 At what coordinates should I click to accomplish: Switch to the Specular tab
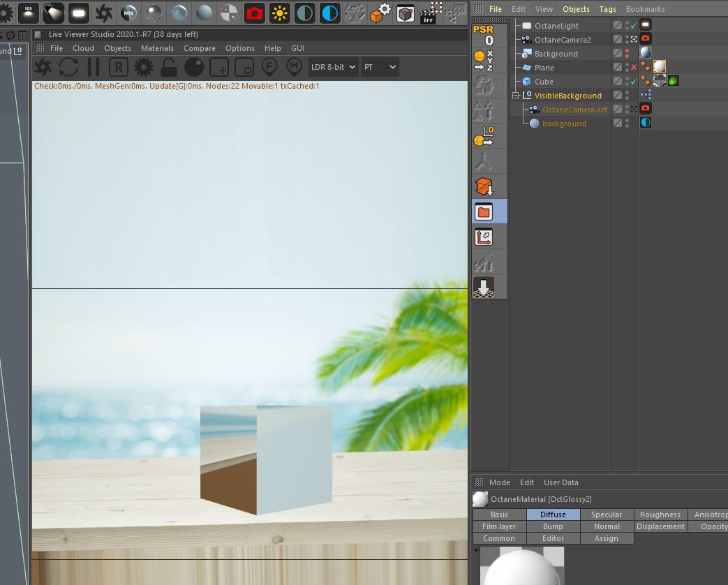[607, 514]
